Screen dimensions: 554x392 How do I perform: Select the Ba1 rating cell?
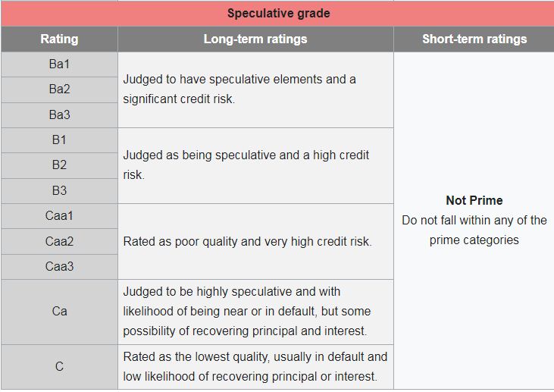59,64
